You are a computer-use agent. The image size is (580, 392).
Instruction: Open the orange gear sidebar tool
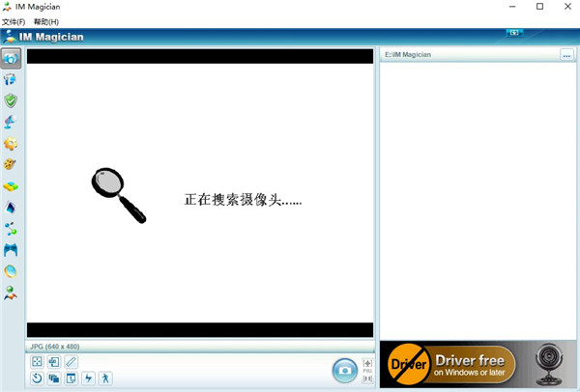pyautogui.click(x=11, y=143)
